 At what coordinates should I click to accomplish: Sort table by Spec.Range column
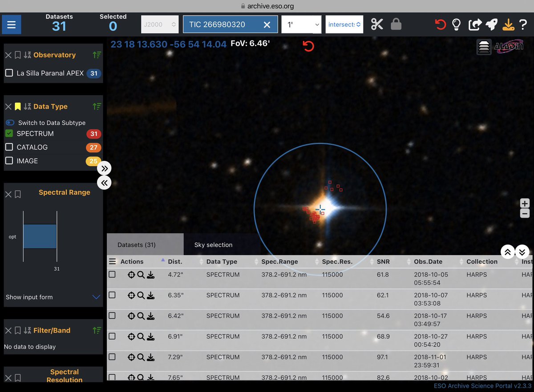coord(280,262)
